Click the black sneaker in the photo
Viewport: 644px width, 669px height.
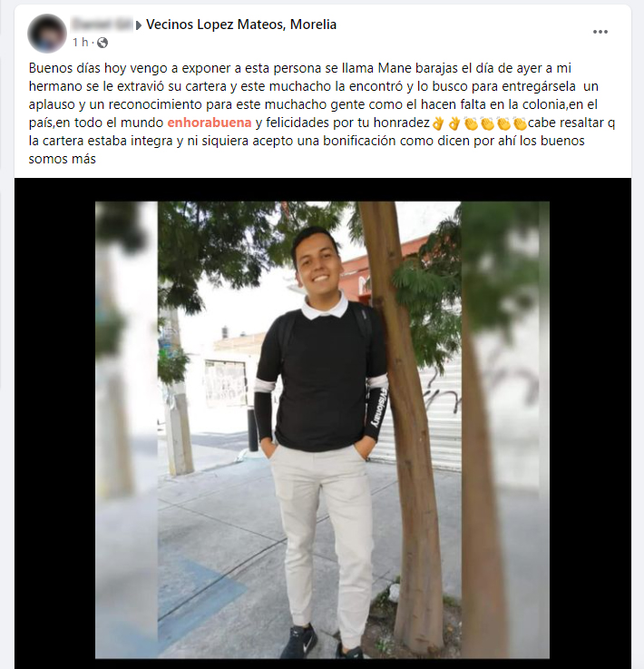300,641
